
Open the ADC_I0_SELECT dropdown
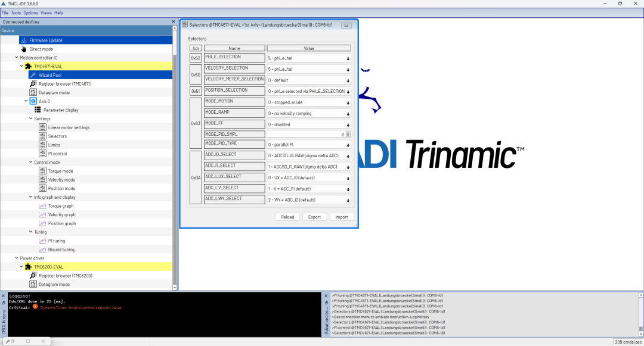click(309, 156)
